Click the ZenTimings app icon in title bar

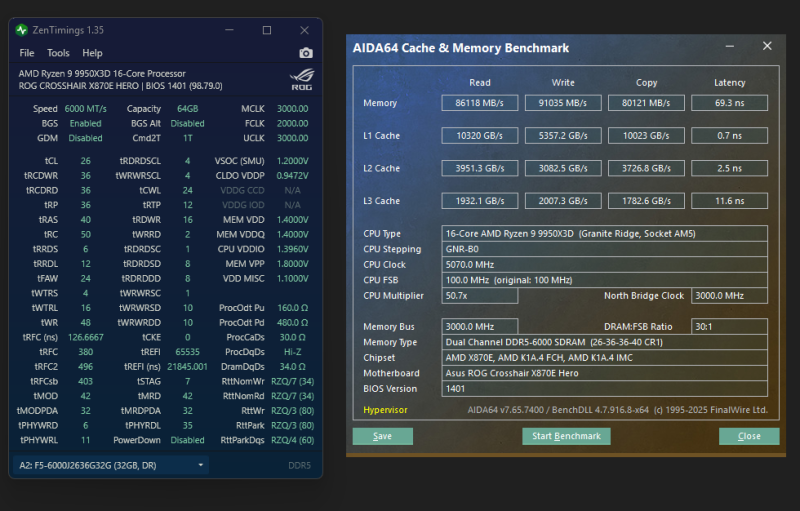[21, 30]
